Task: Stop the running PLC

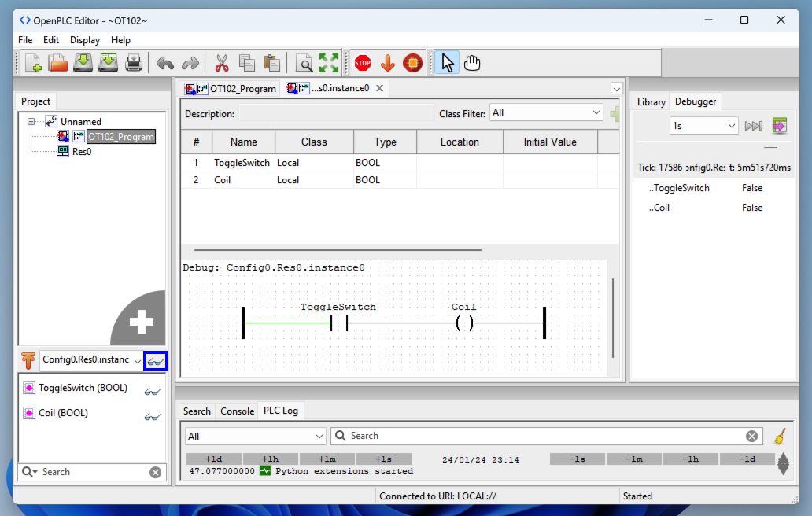Action: (363, 63)
